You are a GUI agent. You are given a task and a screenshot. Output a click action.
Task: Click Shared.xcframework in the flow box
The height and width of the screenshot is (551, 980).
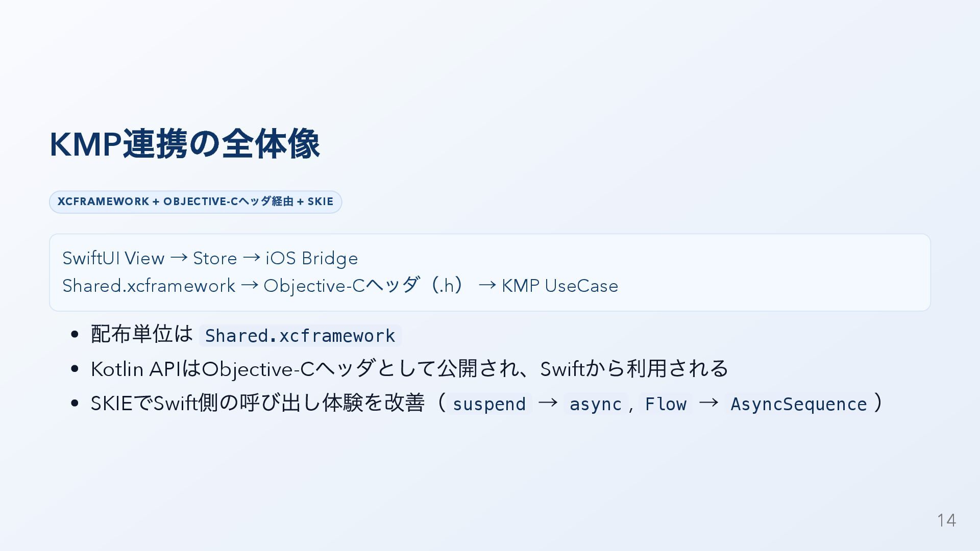pos(149,286)
